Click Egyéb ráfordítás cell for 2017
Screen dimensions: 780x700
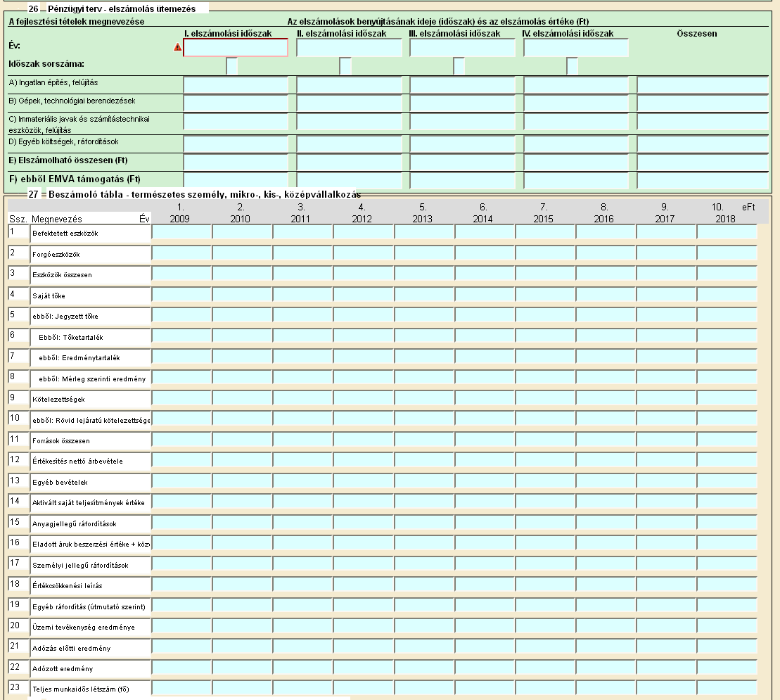click(x=667, y=606)
